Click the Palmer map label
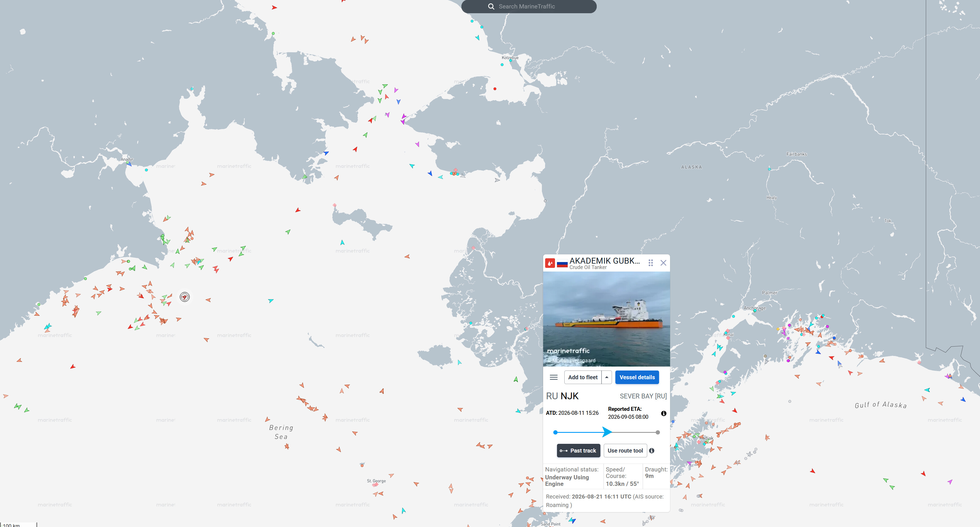The image size is (980, 527). (769, 293)
